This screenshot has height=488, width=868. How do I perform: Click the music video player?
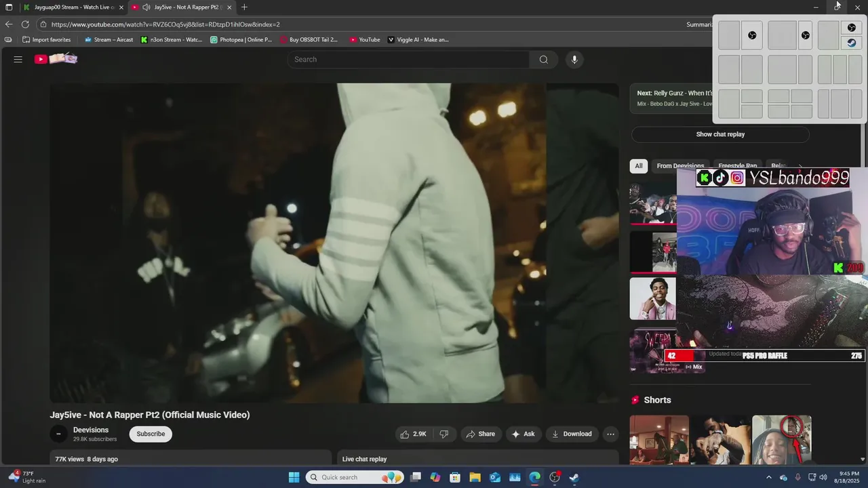[334, 243]
